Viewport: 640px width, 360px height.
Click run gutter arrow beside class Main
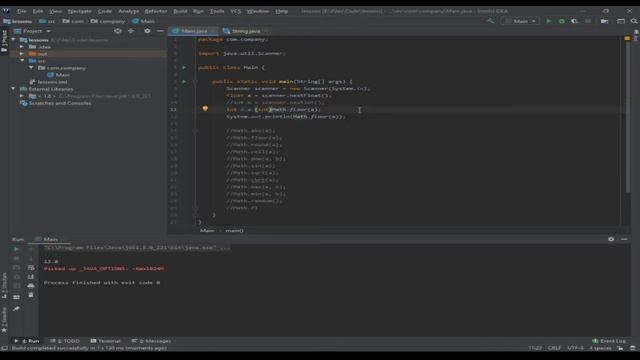pyautogui.click(x=184, y=67)
